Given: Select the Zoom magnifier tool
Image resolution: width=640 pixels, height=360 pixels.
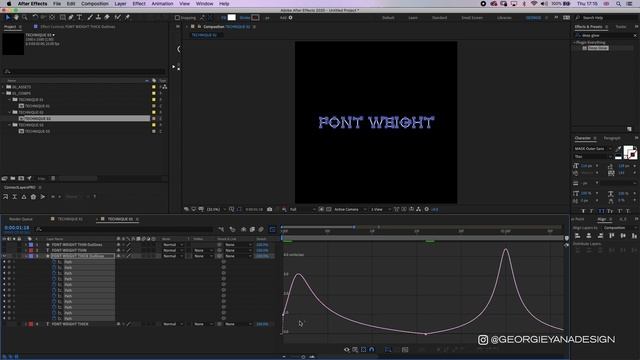Looking at the screenshot, I should tap(25, 18).
